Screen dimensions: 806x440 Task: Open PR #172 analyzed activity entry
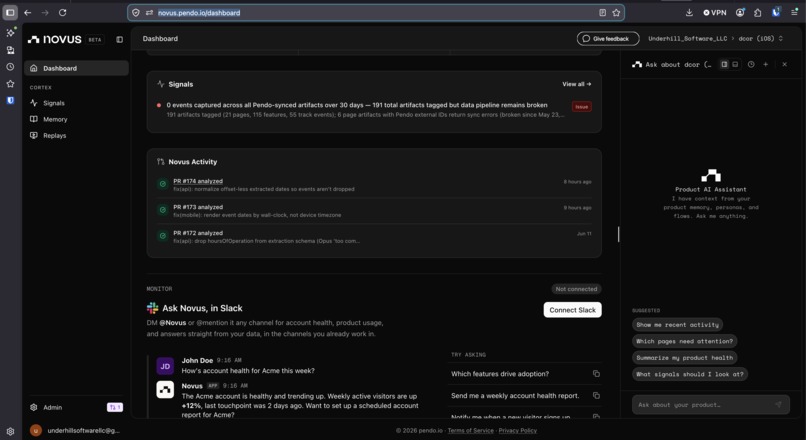pyautogui.click(x=374, y=236)
